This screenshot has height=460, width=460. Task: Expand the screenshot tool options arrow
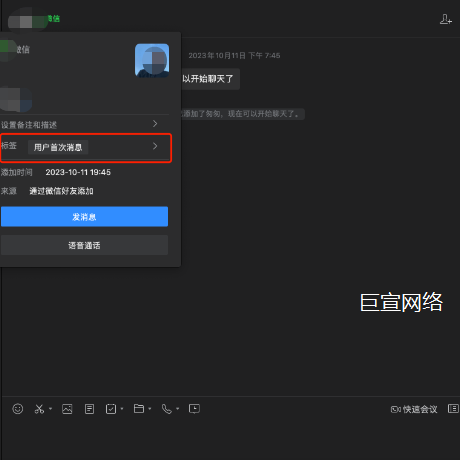click(51, 409)
